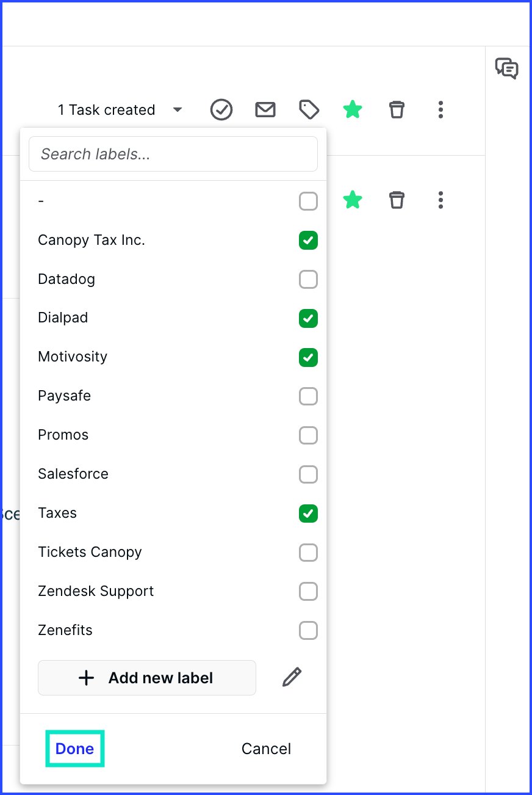Expand the 1 Task created dropdown arrow

click(178, 110)
